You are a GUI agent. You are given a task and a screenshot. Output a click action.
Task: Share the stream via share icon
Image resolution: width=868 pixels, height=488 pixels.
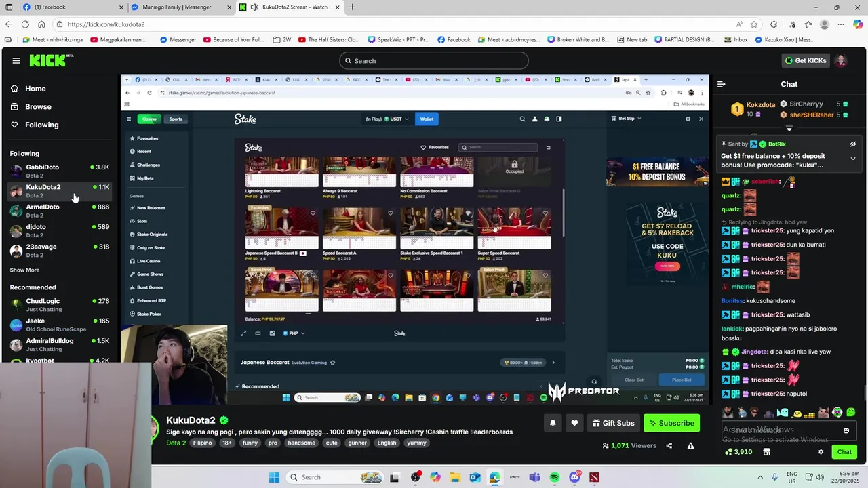[669, 445]
